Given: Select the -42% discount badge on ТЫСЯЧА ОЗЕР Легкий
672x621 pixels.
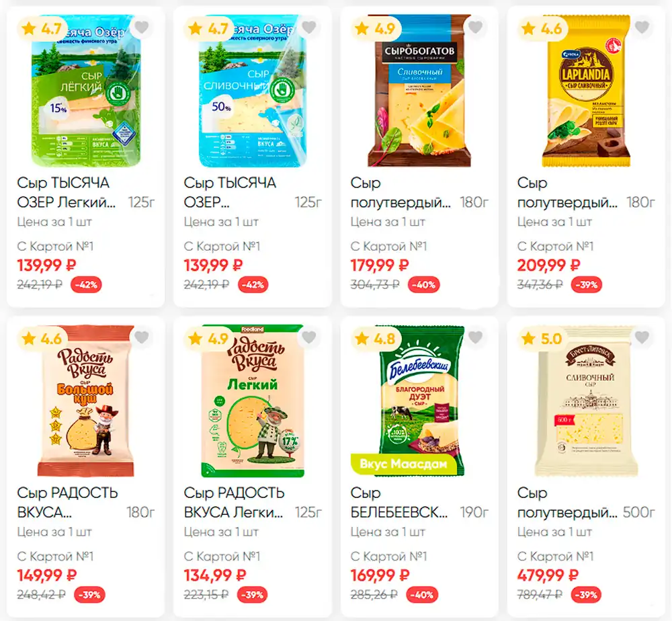Looking at the screenshot, I should (x=86, y=285).
